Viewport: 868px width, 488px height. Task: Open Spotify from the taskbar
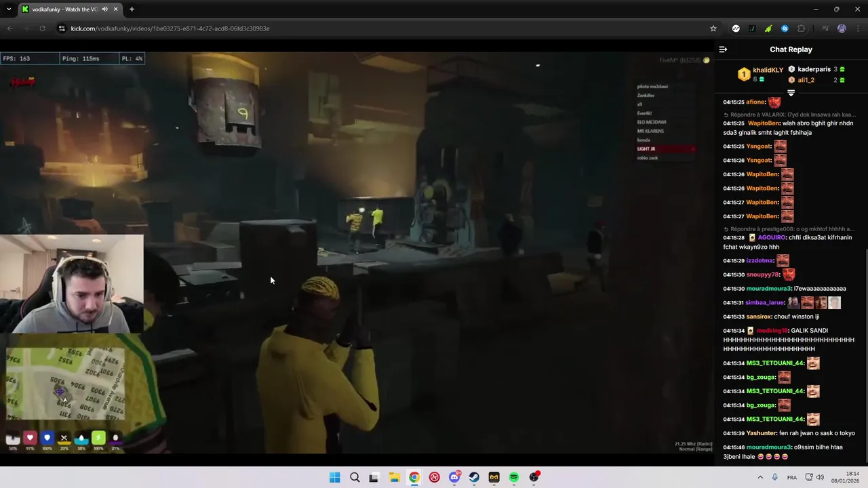pos(514,477)
